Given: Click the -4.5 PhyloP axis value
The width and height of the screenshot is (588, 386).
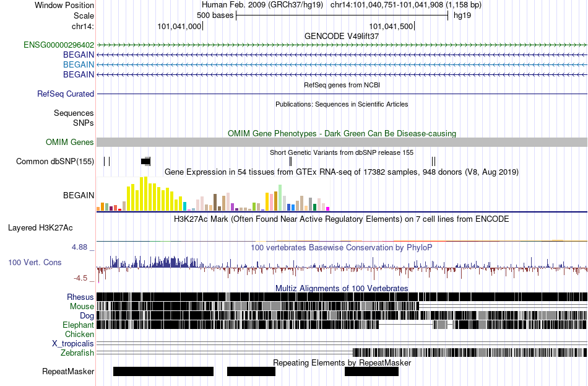Looking at the screenshot, I should (80, 278).
